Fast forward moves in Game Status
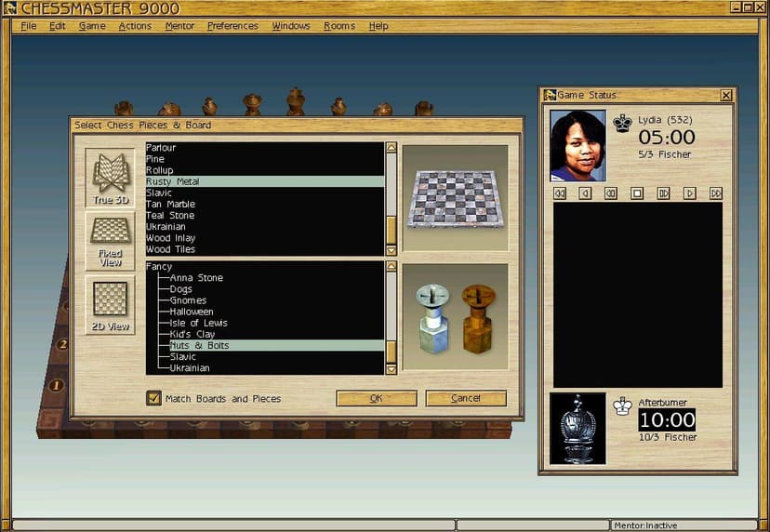Screen dimensions: 770x532 pos(663,193)
